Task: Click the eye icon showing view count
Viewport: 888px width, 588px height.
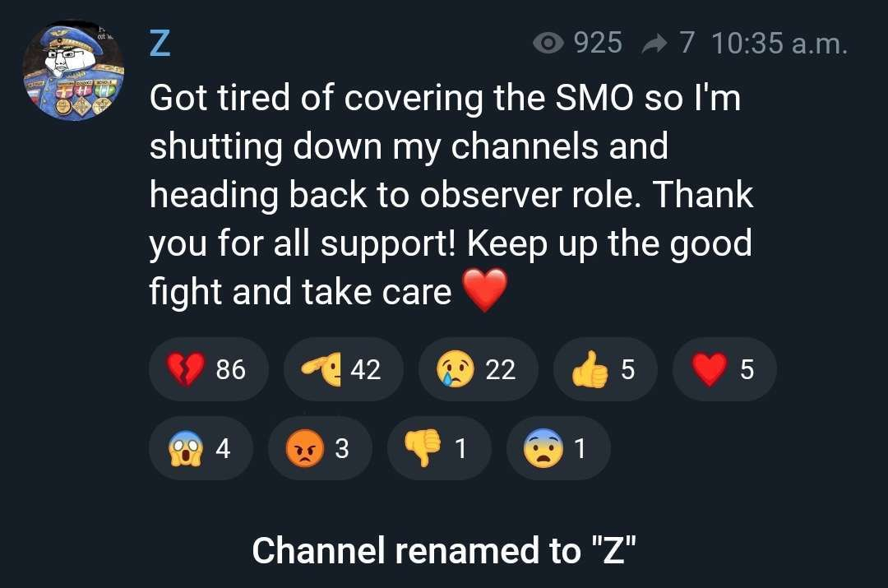Action: tap(548, 43)
